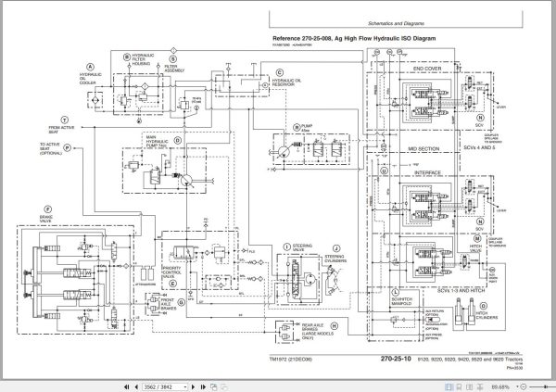This screenshot has width=556, height=392.
Task: Click the SCVs 1-3 AND HITCH label
Action: [x=461, y=291]
